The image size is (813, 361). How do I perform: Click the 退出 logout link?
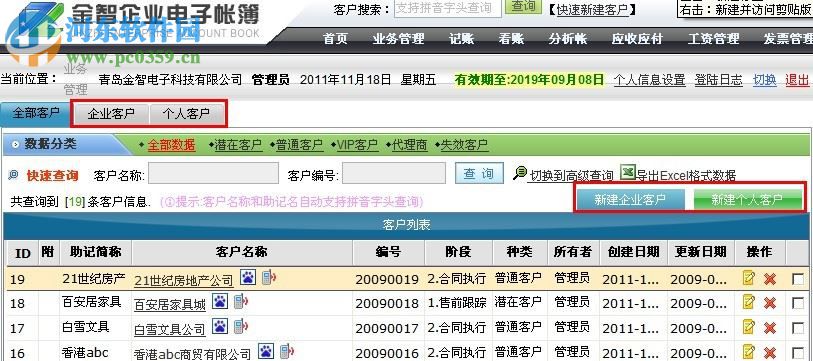(x=797, y=80)
